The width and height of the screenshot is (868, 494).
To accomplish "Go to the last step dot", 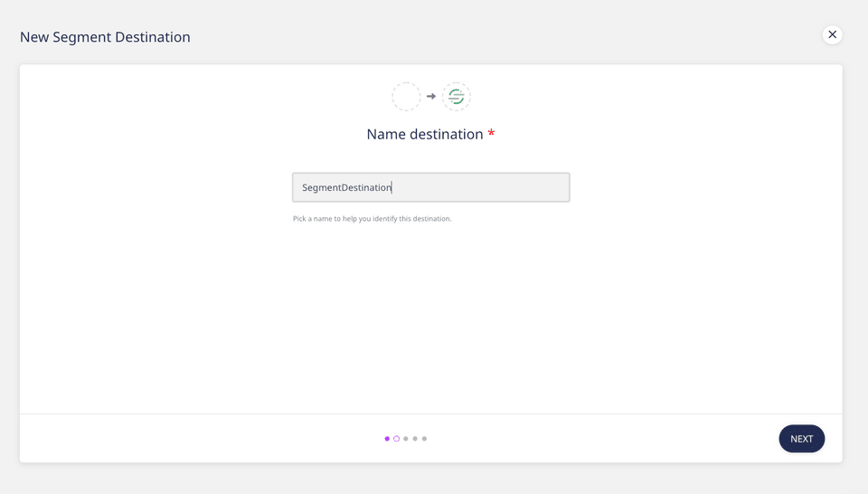I will (x=424, y=439).
